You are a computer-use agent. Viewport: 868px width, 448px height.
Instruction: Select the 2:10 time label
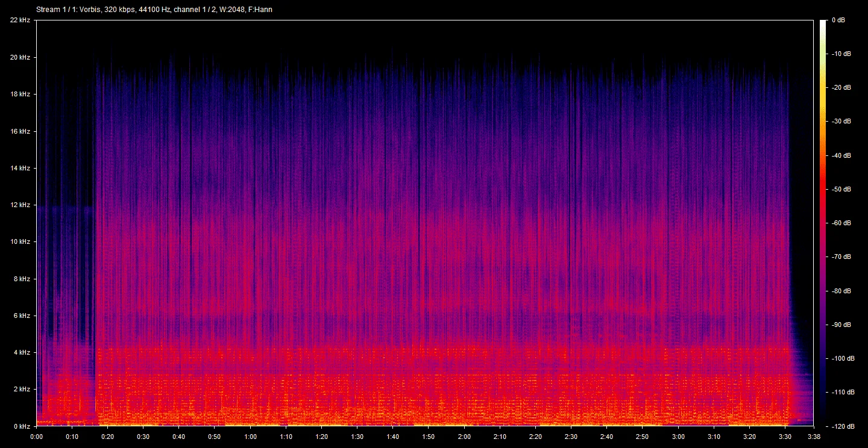tap(500, 437)
